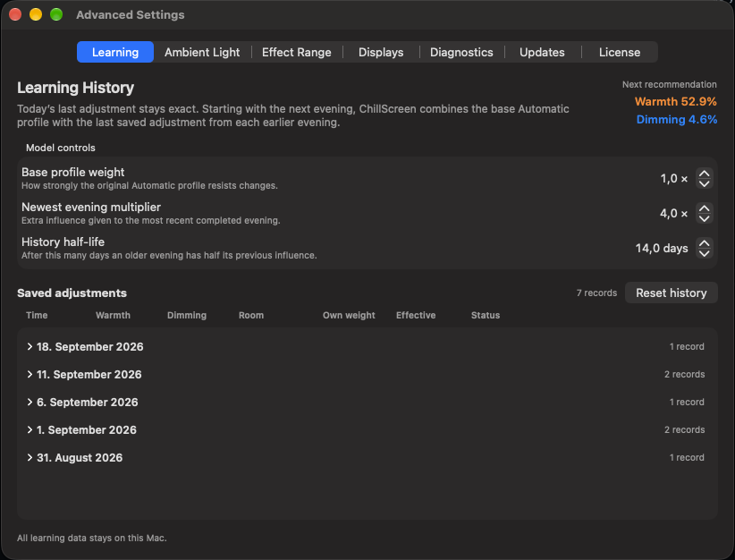Click the "2 records" count for 11. September
Image resolution: width=735 pixels, height=560 pixels.
tap(684, 374)
